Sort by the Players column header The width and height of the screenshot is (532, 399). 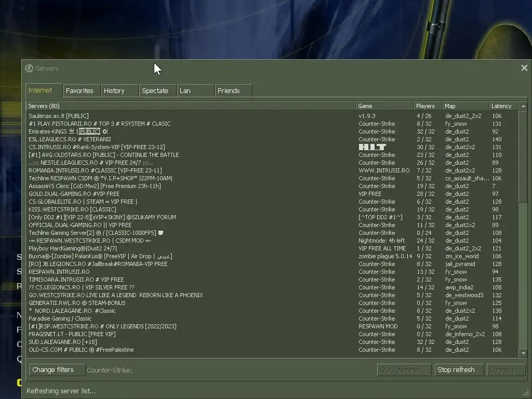coord(428,106)
